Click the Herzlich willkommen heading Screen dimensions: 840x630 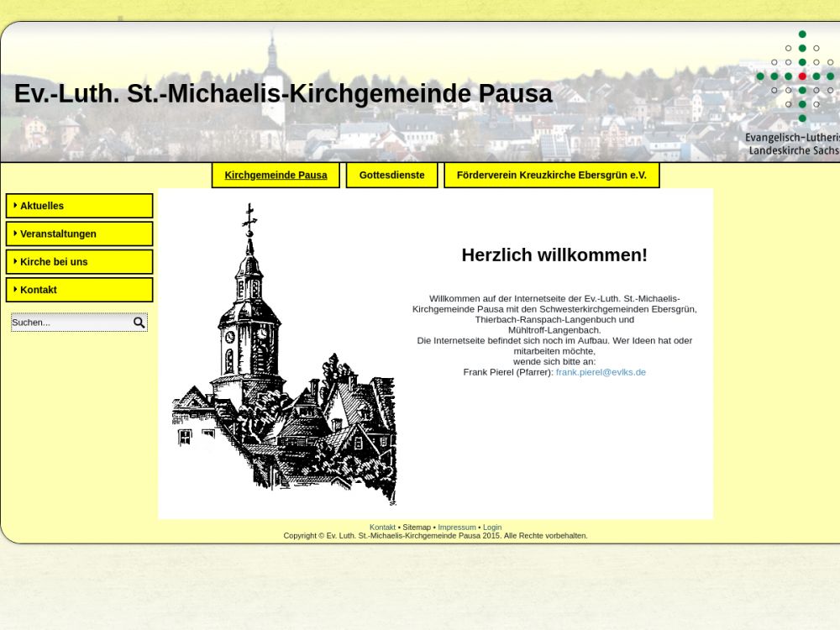(x=554, y=255)
